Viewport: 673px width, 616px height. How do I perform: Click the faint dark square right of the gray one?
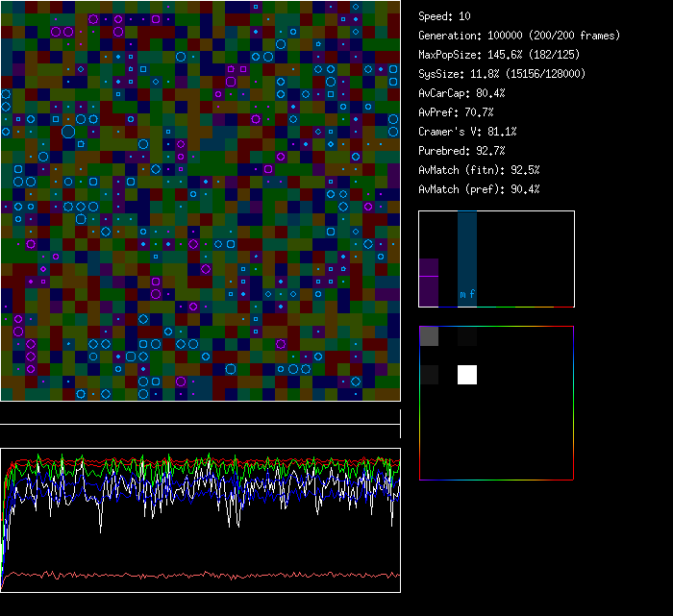coord(466,337)
